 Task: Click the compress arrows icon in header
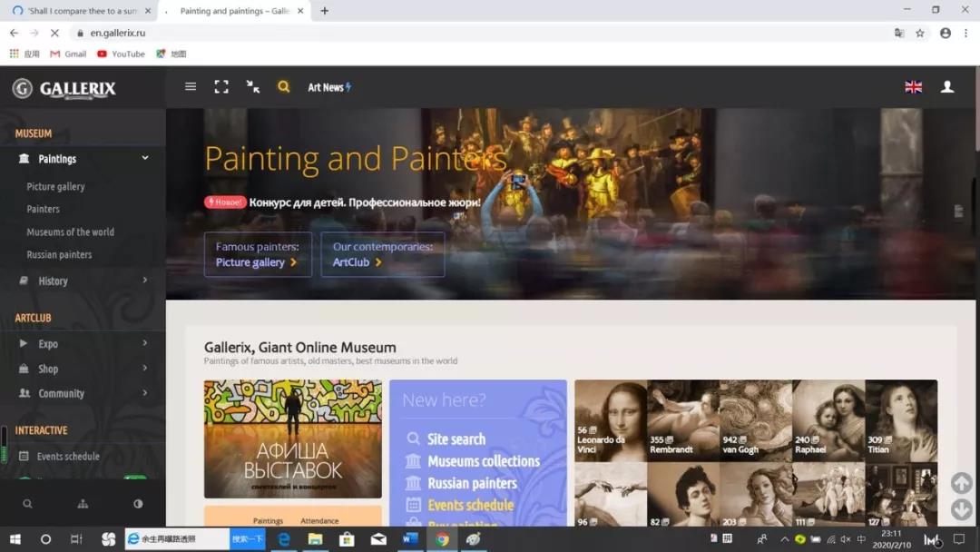253,87
